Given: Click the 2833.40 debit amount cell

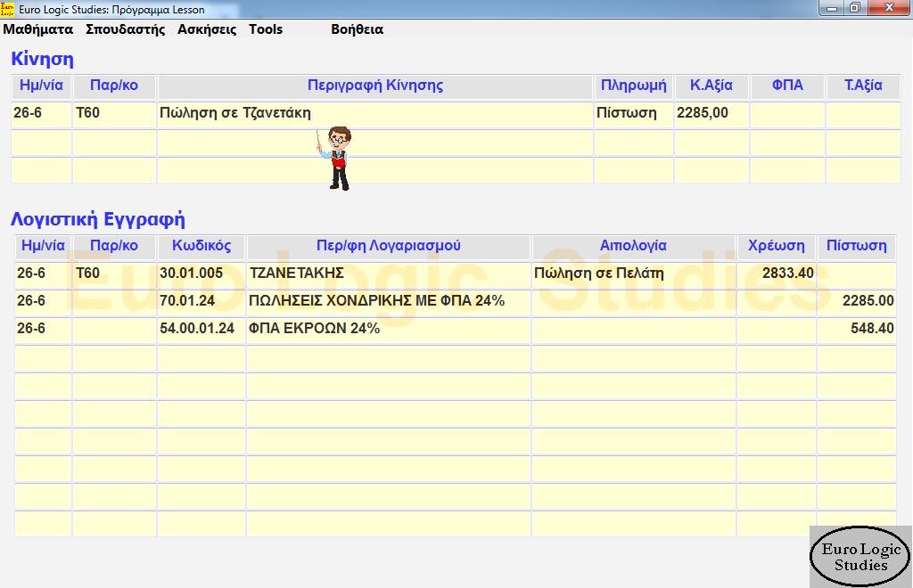Looking at the screenshot, I should point(776,274).
